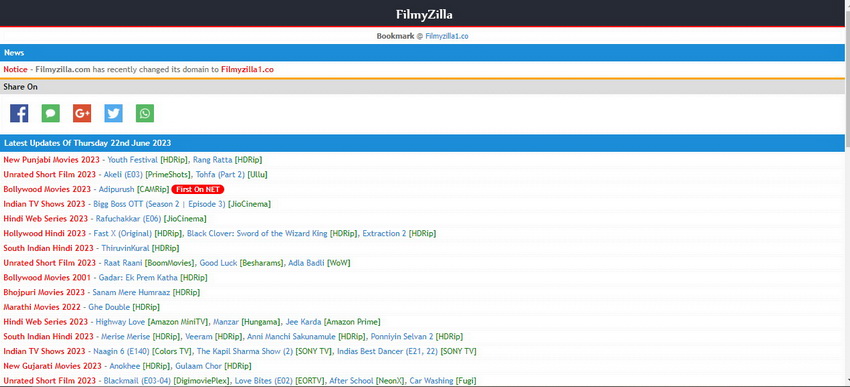Share the page on Facebook

(x=19, y=113)
